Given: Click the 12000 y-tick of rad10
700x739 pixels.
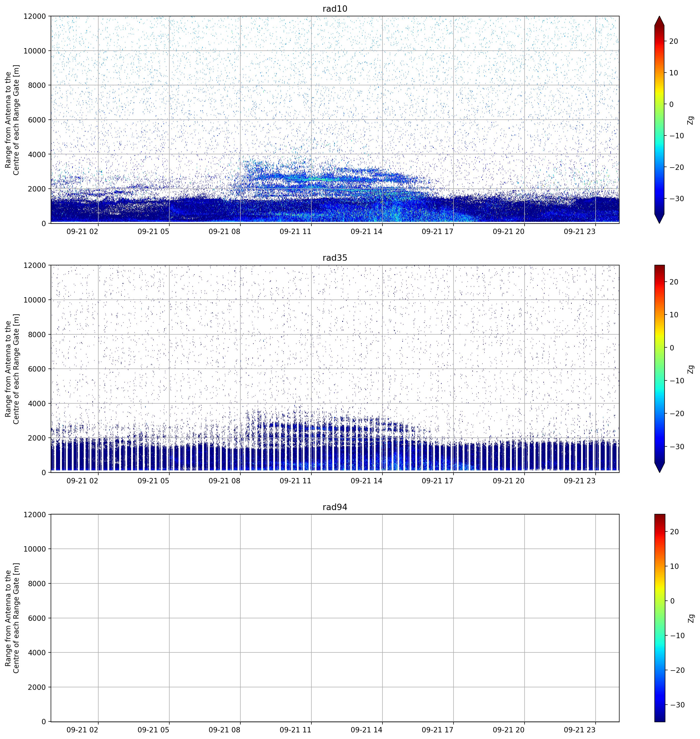Looking at the screenshot, I should pyautogui.click(x=35, y=16).
